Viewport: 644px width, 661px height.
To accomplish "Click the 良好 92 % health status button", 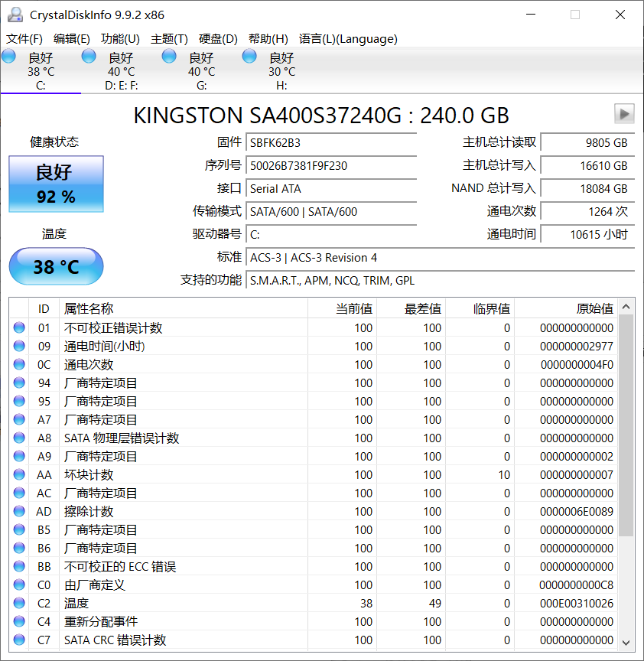I will click(x=56, y=184).
